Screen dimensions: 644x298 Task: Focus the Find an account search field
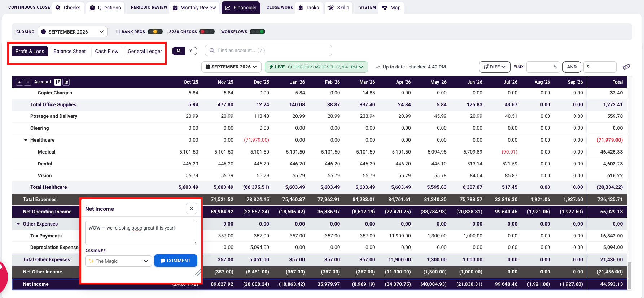point(268,50)
